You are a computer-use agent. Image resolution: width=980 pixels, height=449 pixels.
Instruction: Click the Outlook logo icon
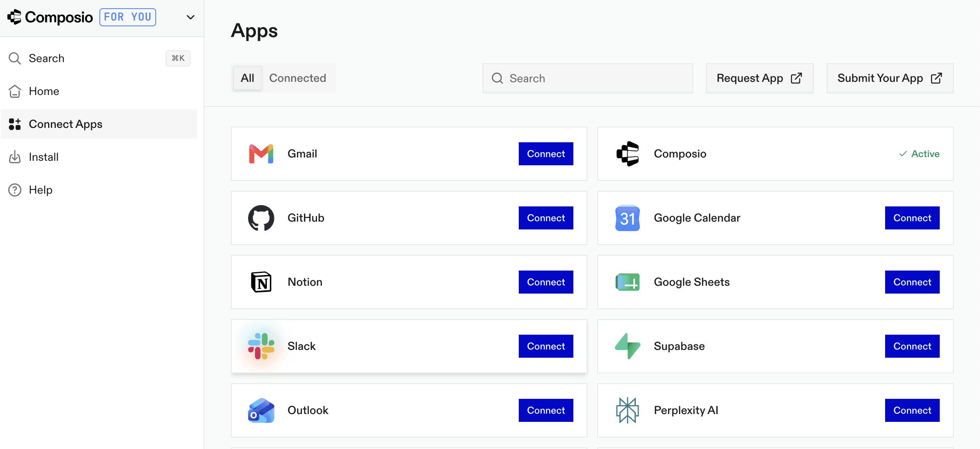point(261,410)
